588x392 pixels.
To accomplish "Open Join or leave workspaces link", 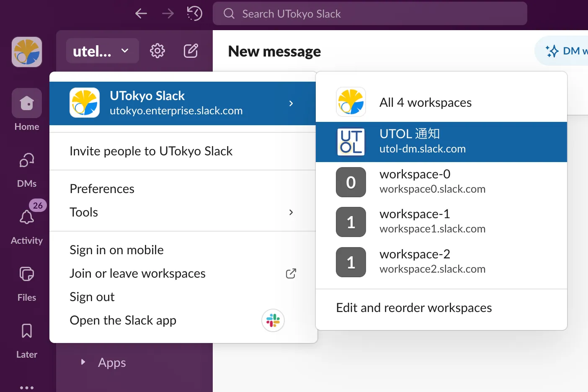I will tap(138, 273).
